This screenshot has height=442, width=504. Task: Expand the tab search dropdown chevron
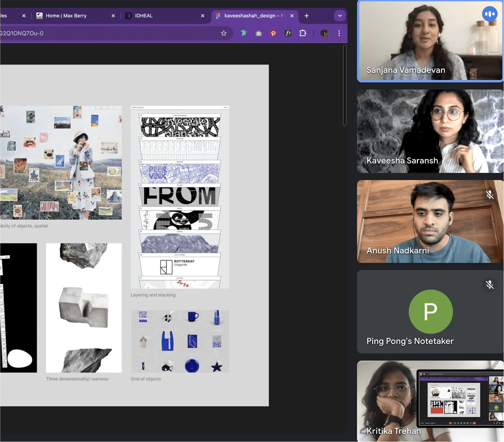pos(340,16)
